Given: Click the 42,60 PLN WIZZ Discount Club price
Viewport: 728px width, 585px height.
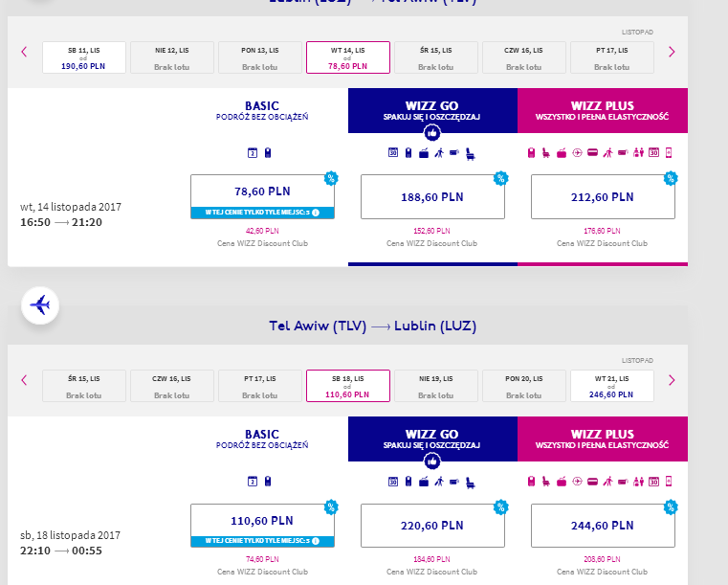Looking at the screenshot, I should point(262,231).
